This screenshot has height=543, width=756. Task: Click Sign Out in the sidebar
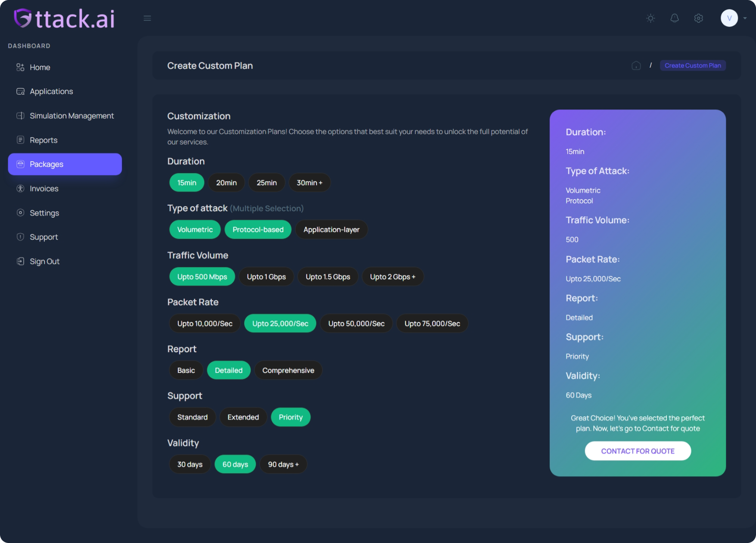pos(65,261)
